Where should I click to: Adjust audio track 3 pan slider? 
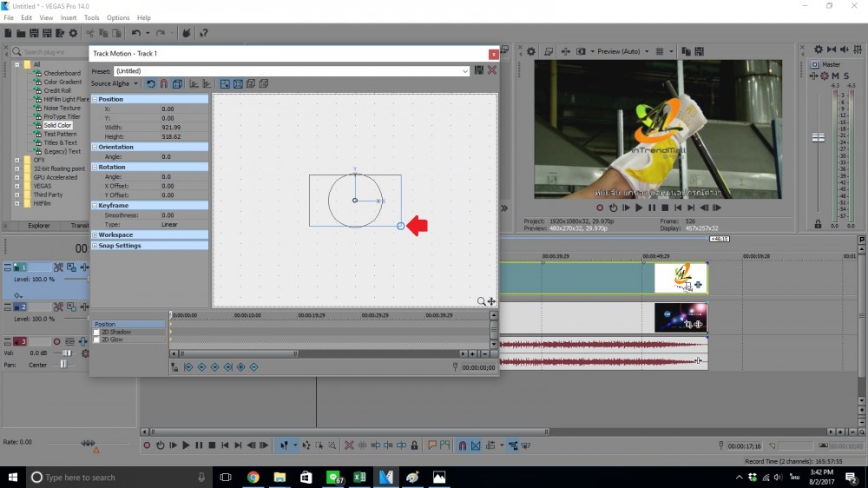[63, 365]
